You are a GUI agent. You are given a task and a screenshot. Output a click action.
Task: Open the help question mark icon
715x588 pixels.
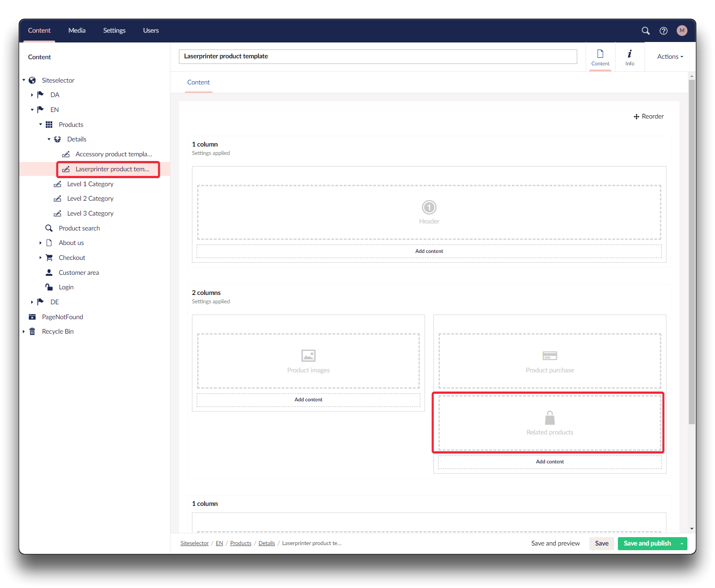coord(663,31)
